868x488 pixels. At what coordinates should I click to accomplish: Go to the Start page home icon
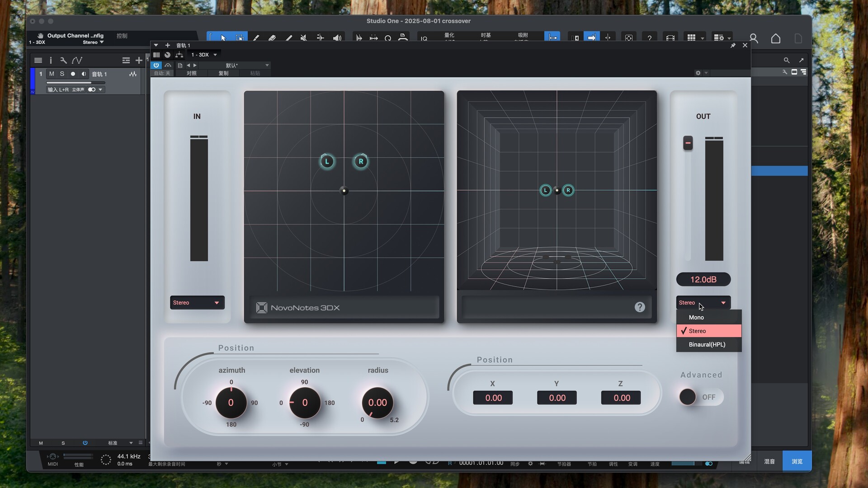pos(776,38)
